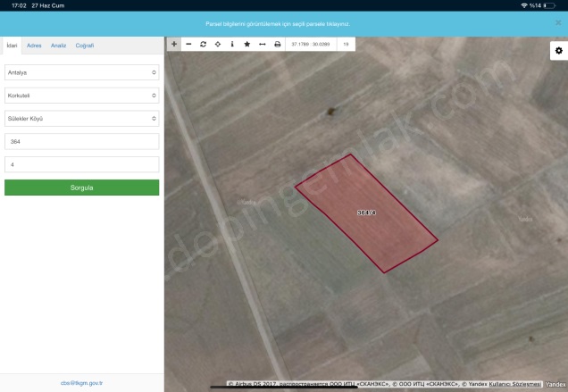This screenshot has width=568, height=392.
Task: Print the map using printer icon
Action: pyautogui.click(x=277, y=44)
